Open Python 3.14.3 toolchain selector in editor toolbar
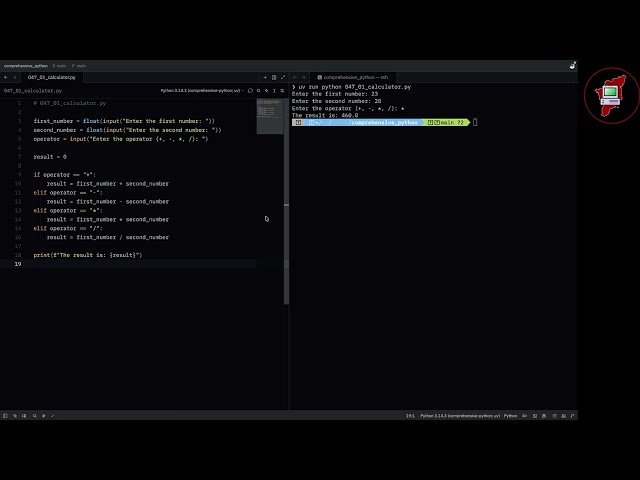 pyautogui.click(x=202, y=91)
